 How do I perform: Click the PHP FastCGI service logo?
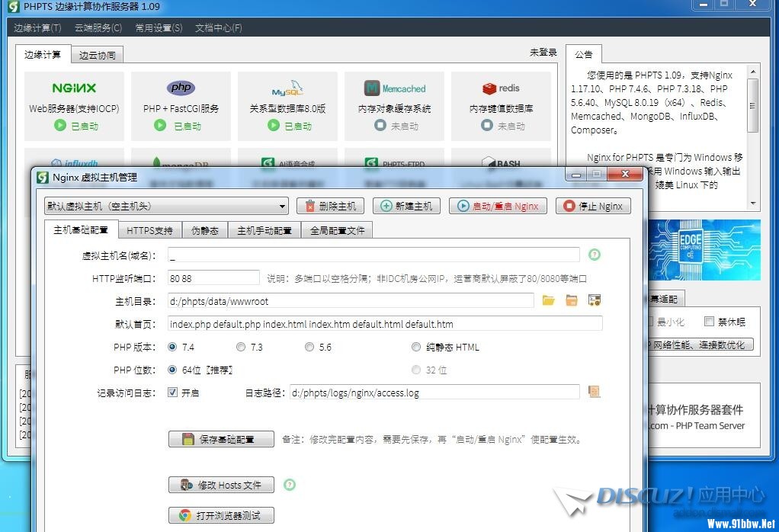point(181,88)
